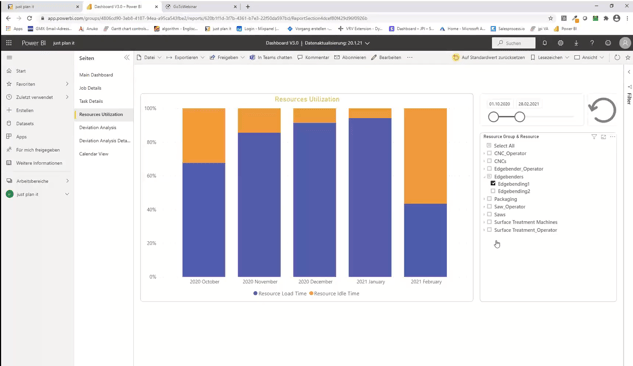Click Resource Idle Time legend swatch
The image size is (633, 366).
311,293
